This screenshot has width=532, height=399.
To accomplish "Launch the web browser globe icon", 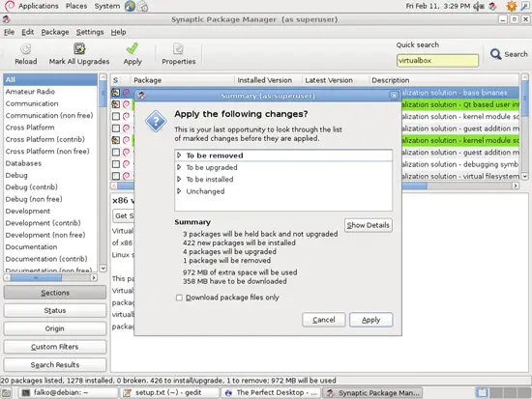I will tap(130, 6).
